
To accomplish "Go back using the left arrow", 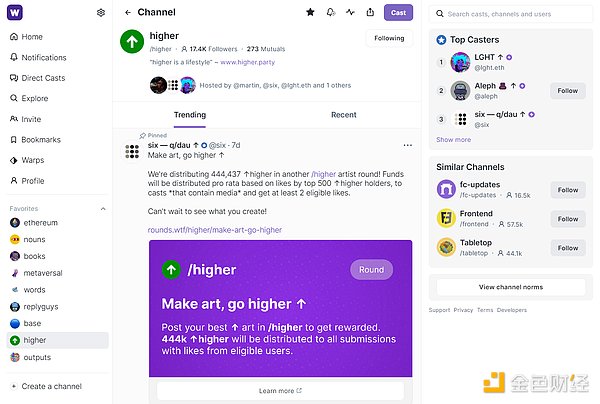I will click(x=128, y=12).
